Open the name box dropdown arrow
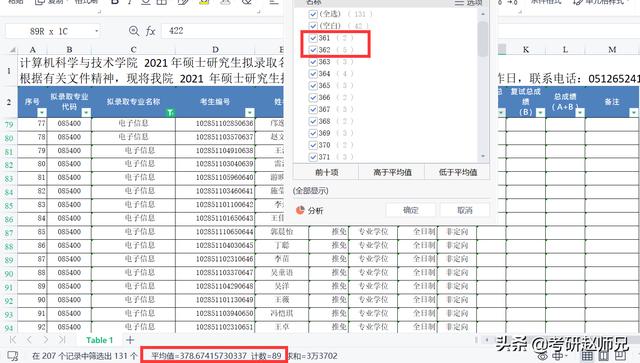The height and width of the screenshot is (363, 640). pyautogui.click(x=96, y=31)
